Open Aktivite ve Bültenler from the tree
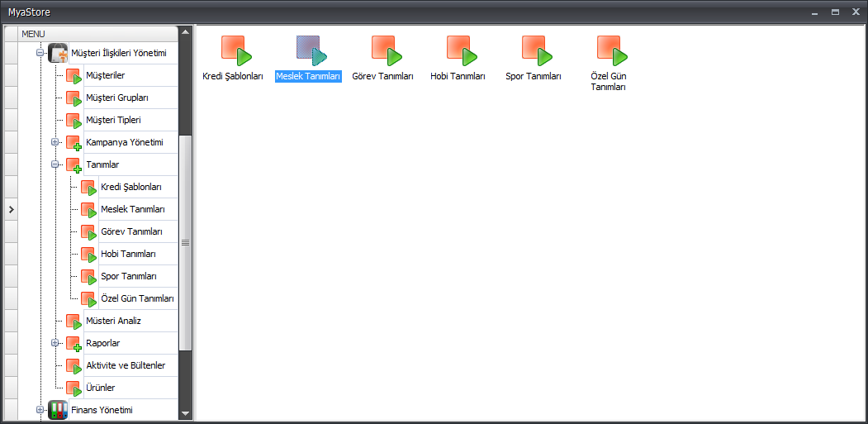 click(x=126, y=365)
